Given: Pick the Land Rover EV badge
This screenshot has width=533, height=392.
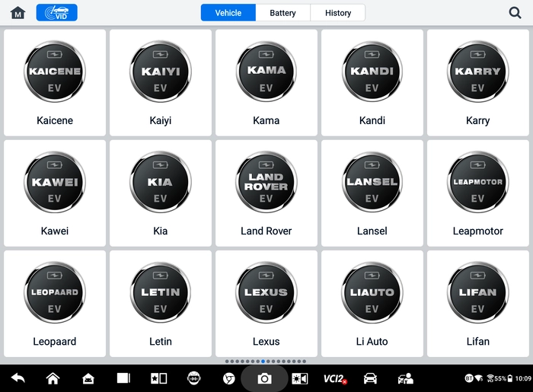Looking at the screenshot, I should tap(266, 182).
